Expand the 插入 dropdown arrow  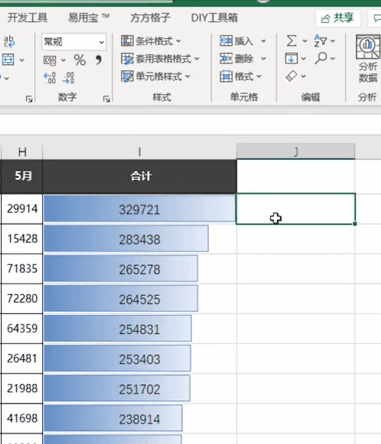tap(263, 41)
